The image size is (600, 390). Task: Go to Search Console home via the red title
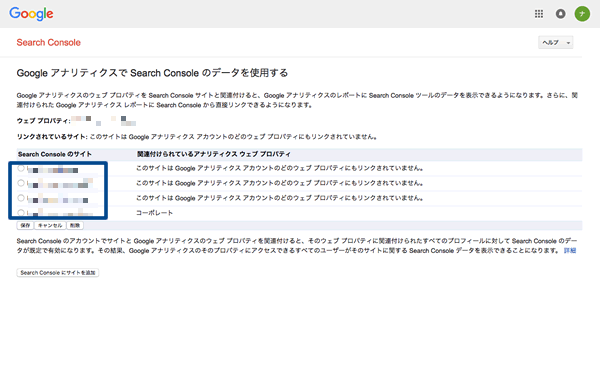point(49,42)
